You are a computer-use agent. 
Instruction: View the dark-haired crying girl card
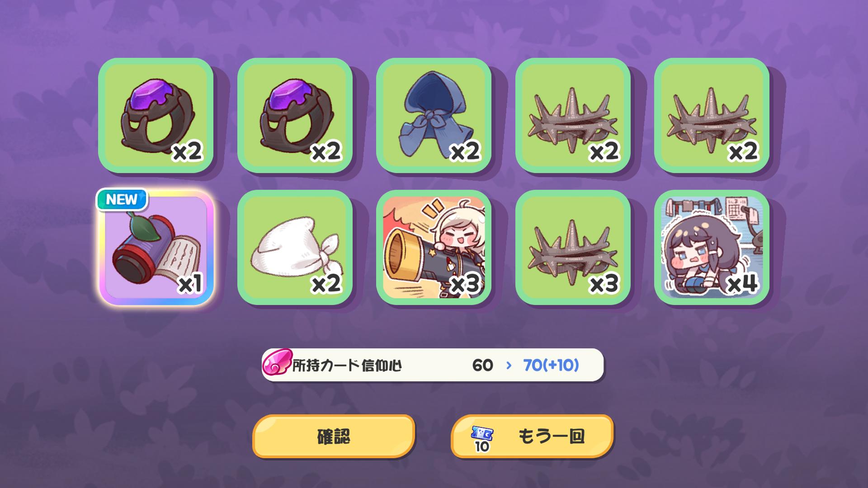712,248
